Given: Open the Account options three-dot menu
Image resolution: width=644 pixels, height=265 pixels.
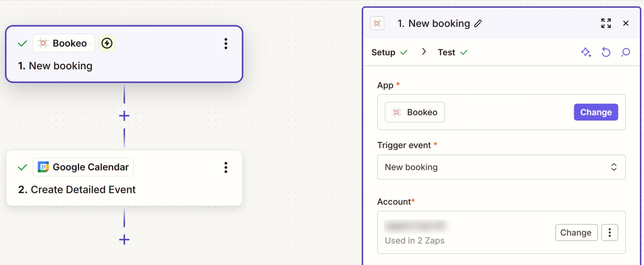Looking at the screenshot, I should coord(610,233).
